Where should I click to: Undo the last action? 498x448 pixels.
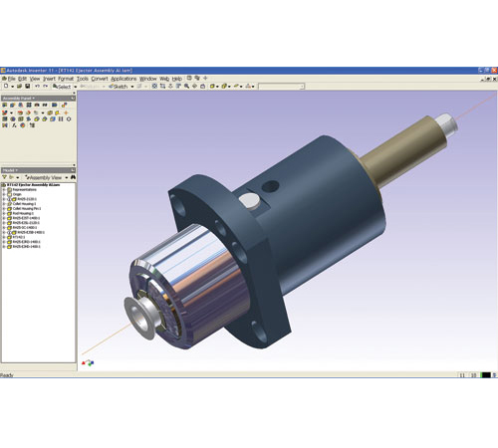[37, 86]
